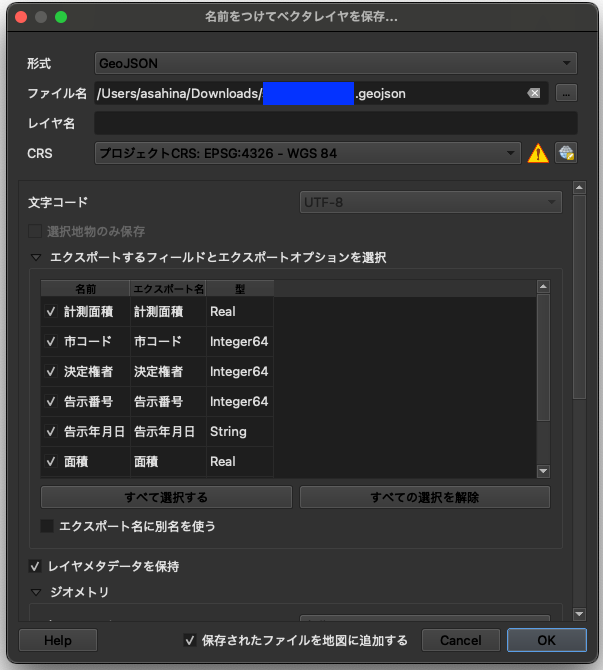
Task: Click the 型 column header
Action: (240, 289)
